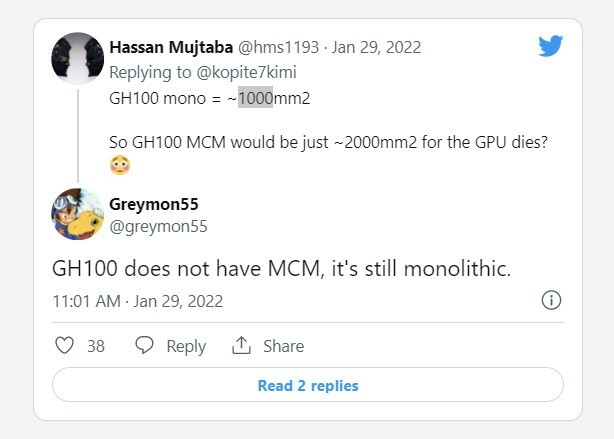Click the flushed face emoji
This screenshot has height=439, width=614.
click(x=121, y=163)
